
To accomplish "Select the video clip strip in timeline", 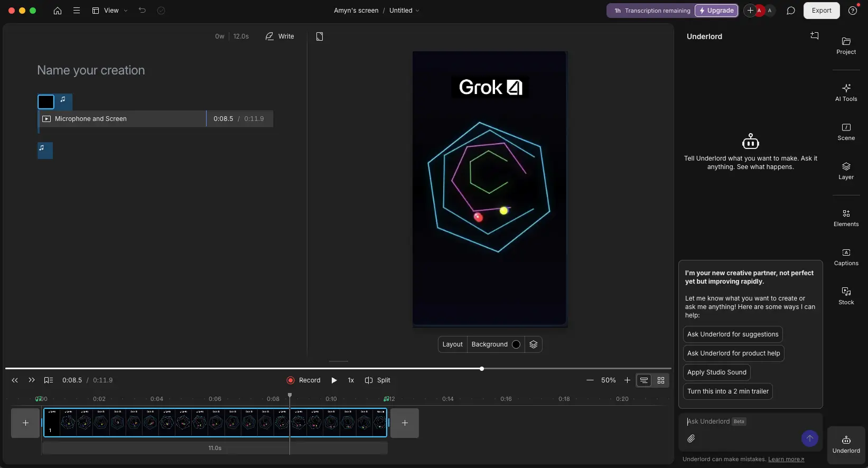I will pyautogui.click(x=215, y=423).
